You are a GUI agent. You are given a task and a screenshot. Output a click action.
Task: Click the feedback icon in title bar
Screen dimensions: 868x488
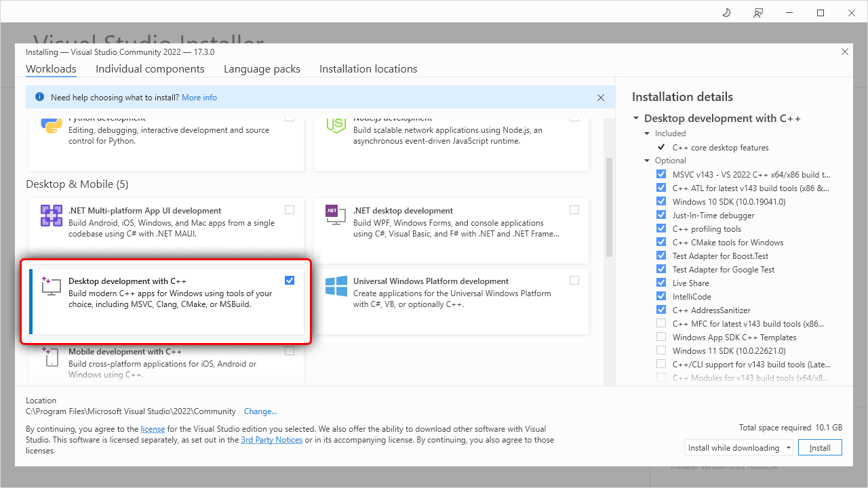point(757,13)
